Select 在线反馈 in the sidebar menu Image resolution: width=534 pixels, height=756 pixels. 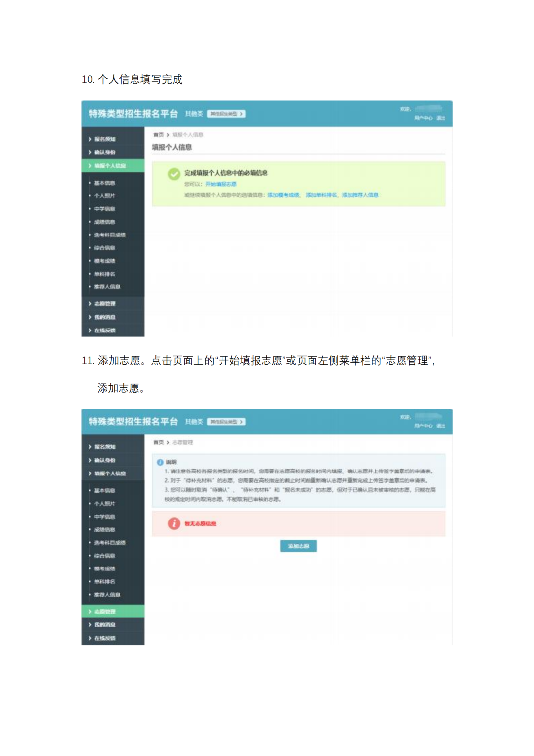point(104,330)
